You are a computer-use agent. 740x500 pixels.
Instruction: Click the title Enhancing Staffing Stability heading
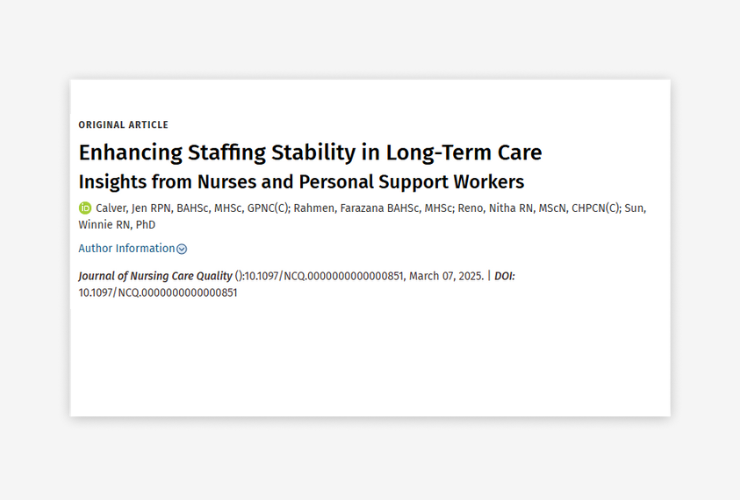(x=310, y=153)
